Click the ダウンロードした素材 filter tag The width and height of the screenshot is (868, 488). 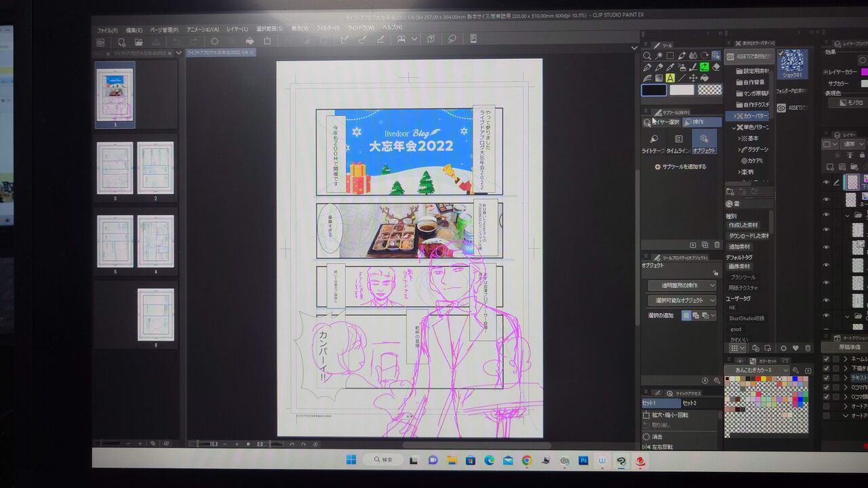[749, 236]
